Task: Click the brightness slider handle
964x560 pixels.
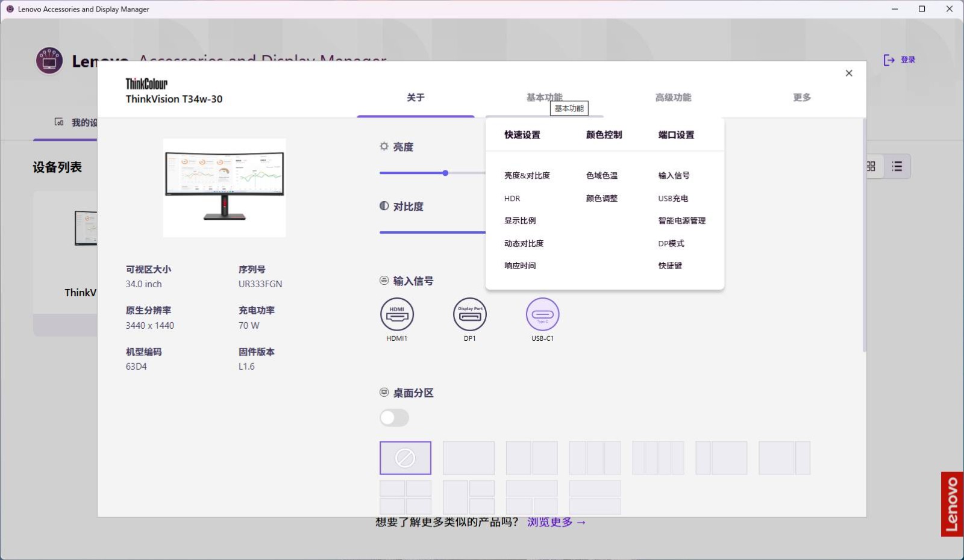Action: (445, 173)
